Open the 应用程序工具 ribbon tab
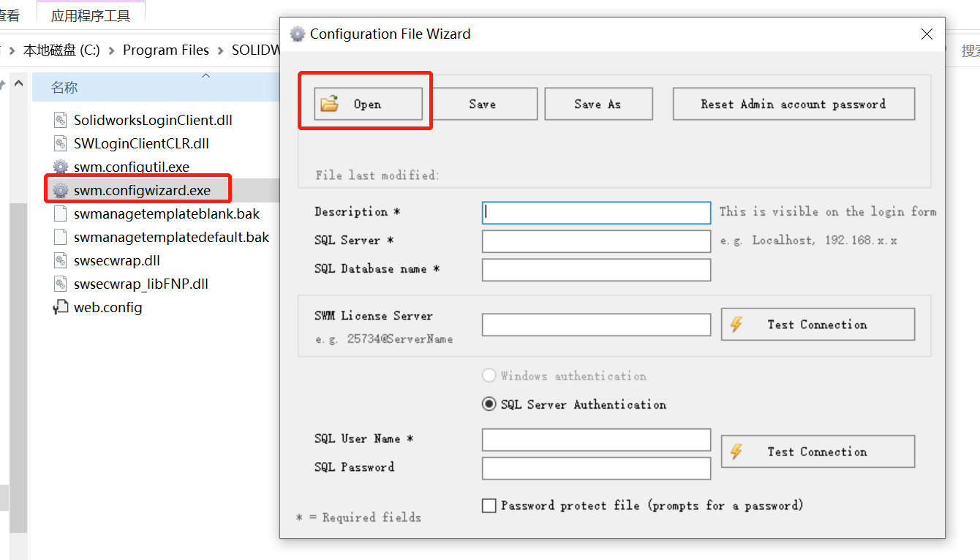The width and height of the screenshot is (980, 560). 91,15
